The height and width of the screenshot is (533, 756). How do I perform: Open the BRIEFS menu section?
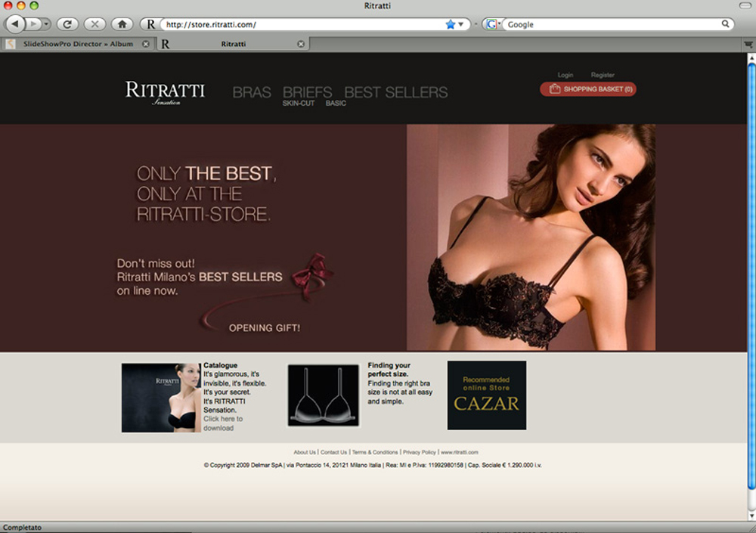point(307,92)
